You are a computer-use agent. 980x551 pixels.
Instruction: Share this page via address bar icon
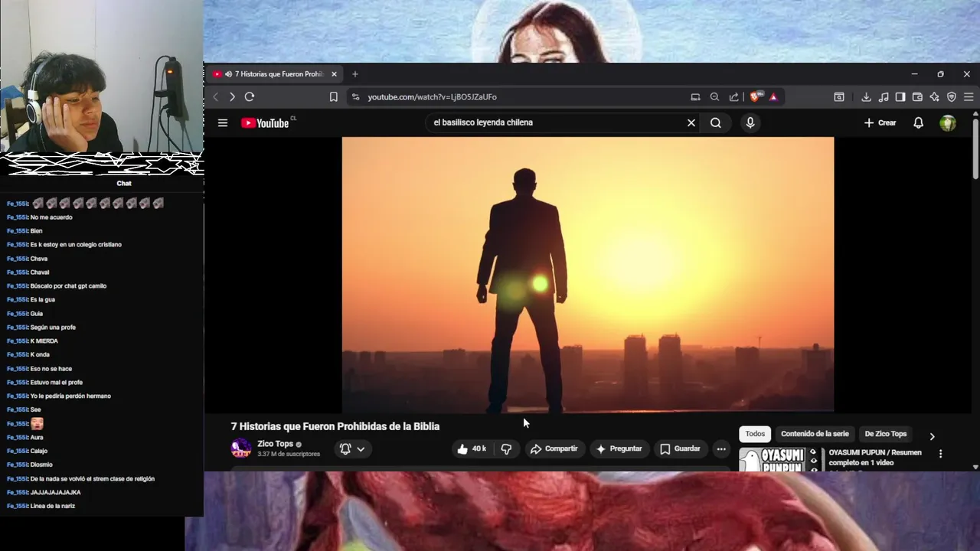734,97
